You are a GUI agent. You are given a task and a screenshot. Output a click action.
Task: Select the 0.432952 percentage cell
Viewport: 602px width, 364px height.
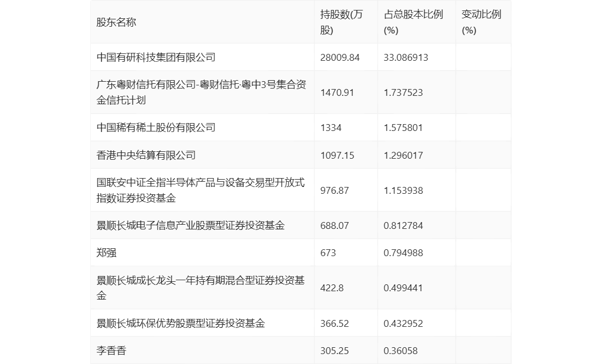403,324
